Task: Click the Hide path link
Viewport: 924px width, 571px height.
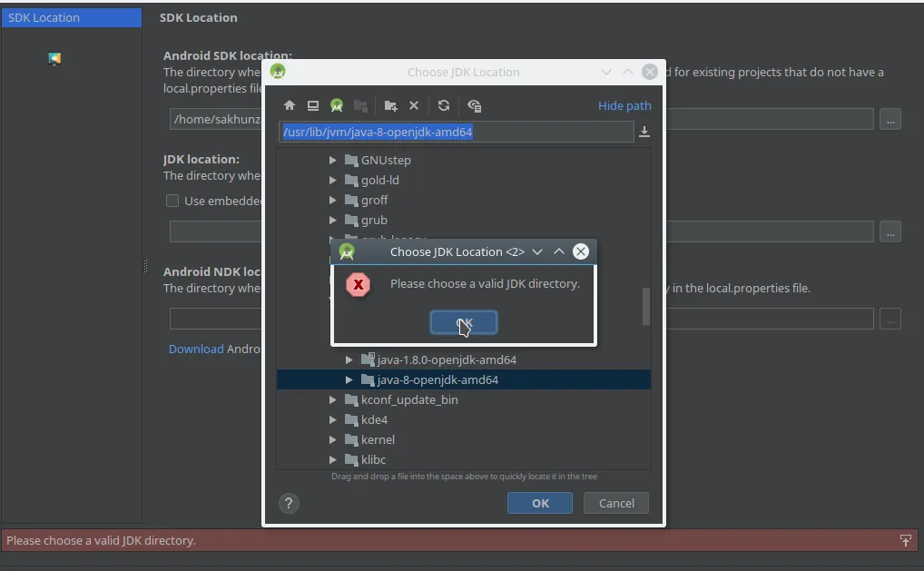Action: point(624,105)
